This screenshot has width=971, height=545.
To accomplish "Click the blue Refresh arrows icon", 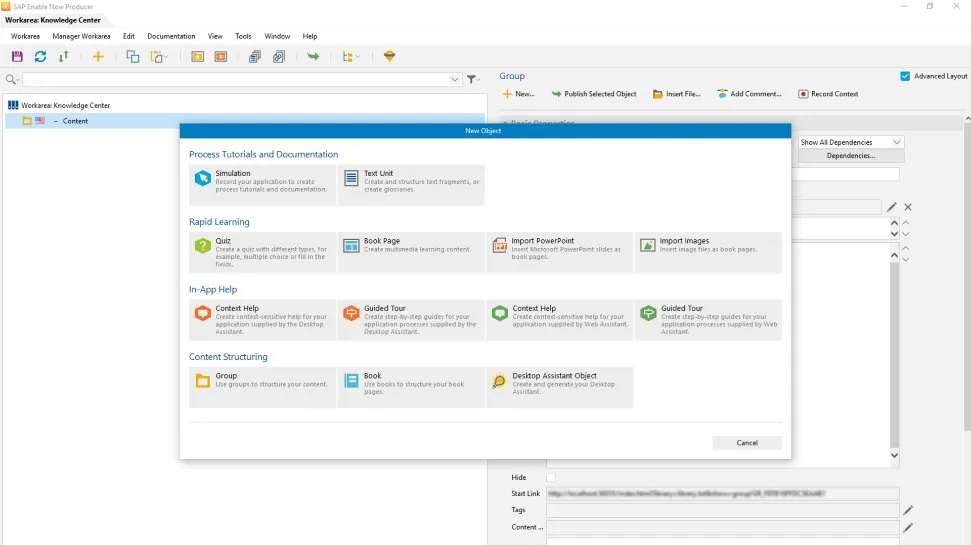I will 40,56.
